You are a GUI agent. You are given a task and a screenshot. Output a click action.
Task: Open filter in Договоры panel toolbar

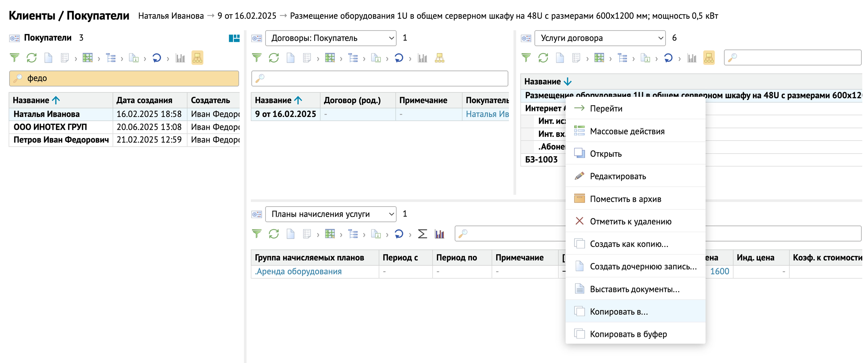point(257,58)
